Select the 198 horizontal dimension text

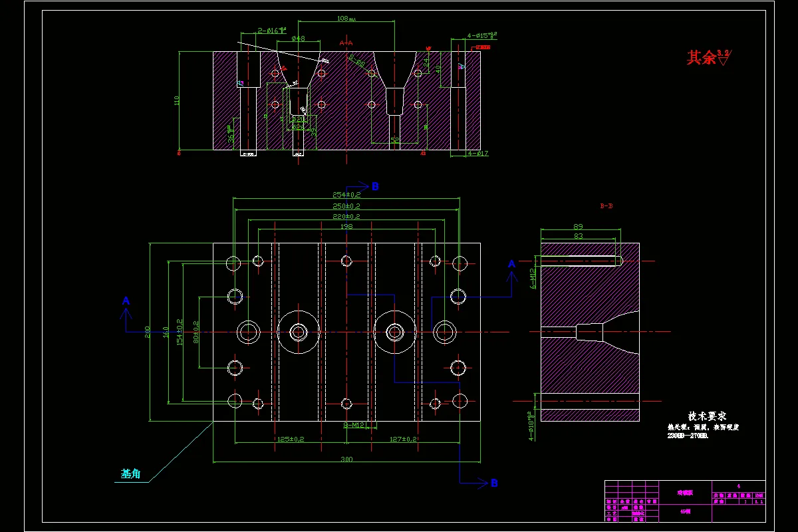click(345, 227)
